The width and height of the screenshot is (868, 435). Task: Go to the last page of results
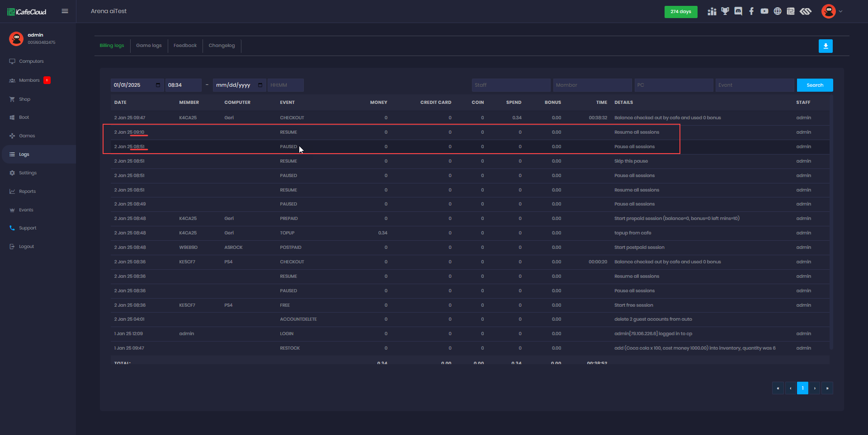(x=827, y=388)
